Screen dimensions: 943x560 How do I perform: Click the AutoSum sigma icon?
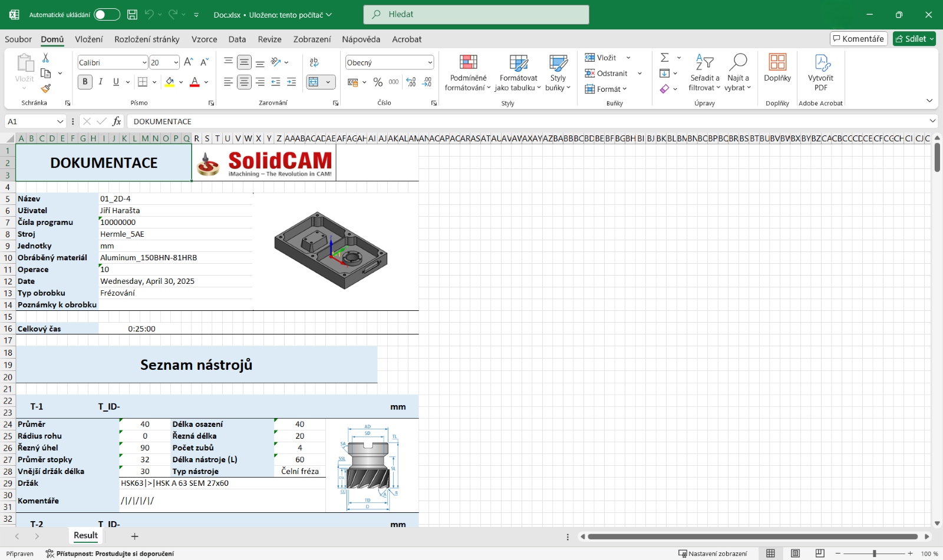pos(665,58)
